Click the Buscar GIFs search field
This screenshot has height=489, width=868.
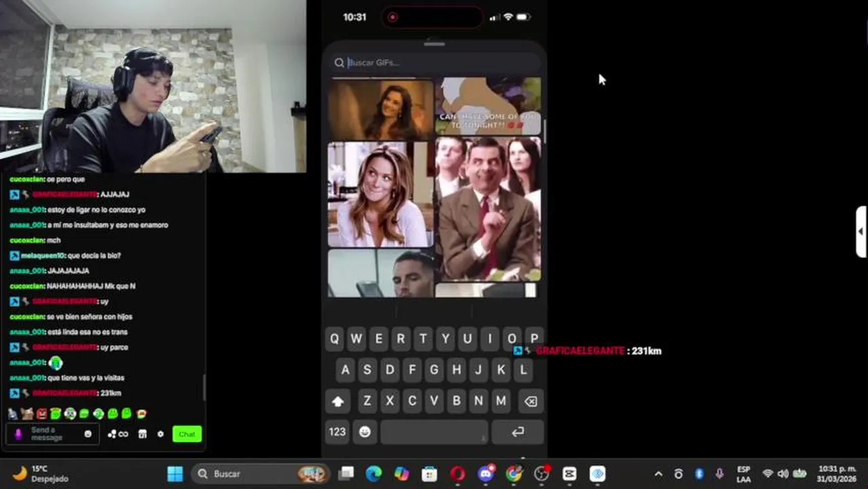click(x=435, y=62)
